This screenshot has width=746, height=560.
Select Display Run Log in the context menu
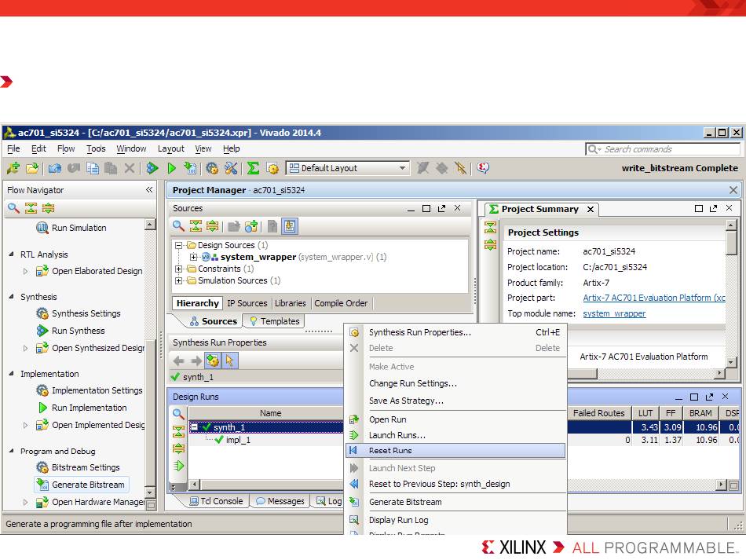pos(455,520)
